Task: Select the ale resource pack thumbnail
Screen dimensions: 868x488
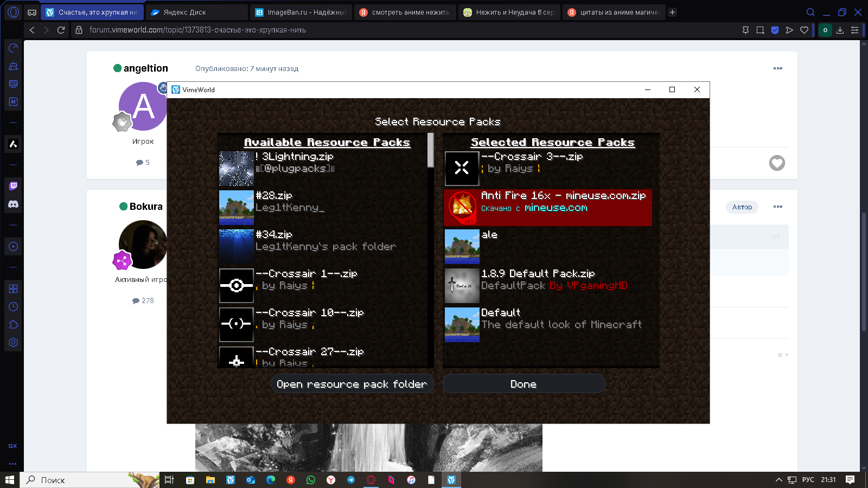Action: pyautogui.click(x=462, y=247)
